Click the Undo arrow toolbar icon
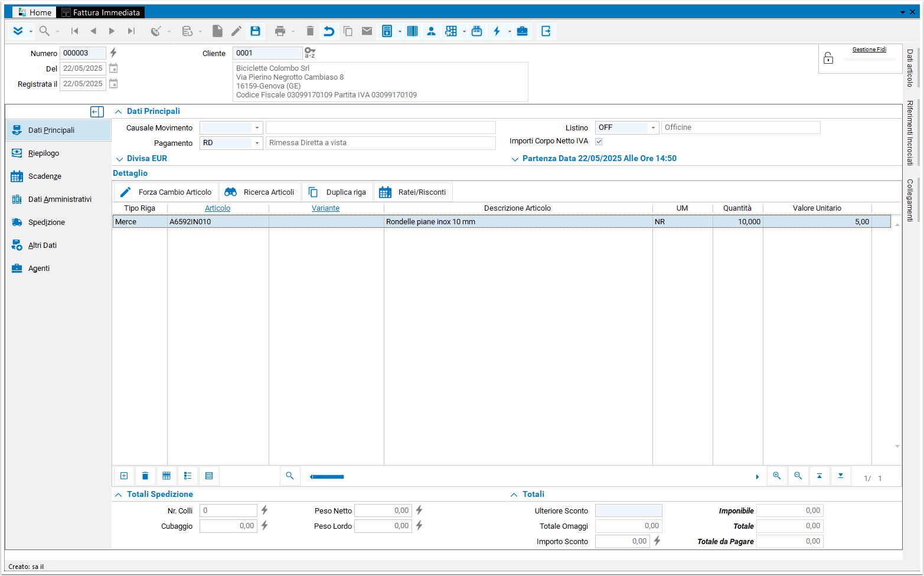 click(329, 31)
